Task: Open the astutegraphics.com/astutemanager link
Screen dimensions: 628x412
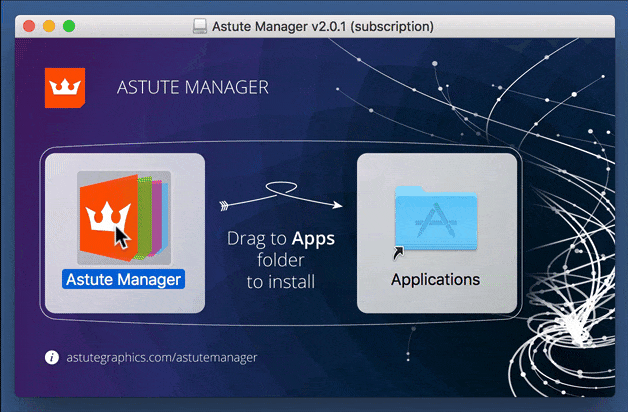Action: pyautogui.click(x=161, y=357)
